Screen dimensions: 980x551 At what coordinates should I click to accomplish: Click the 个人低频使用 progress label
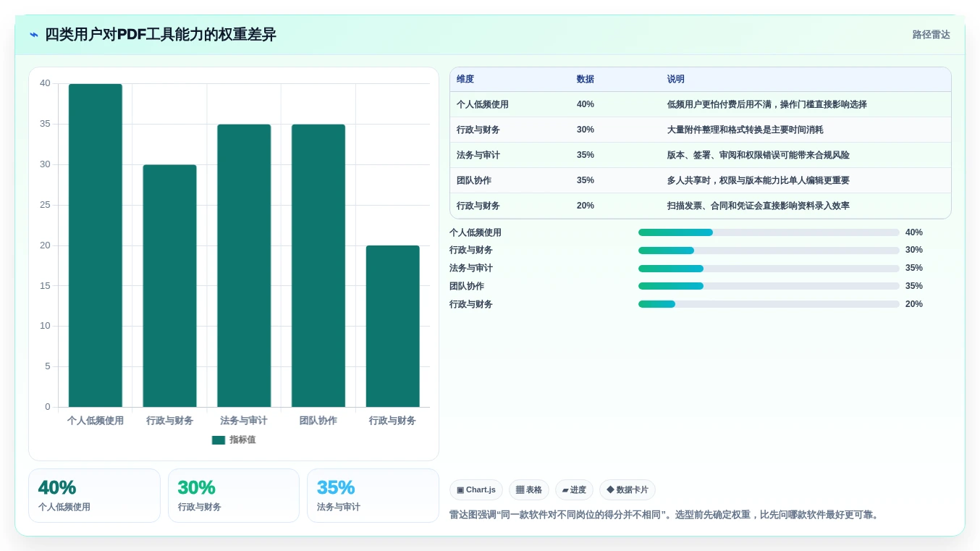[x=476, y=232]
